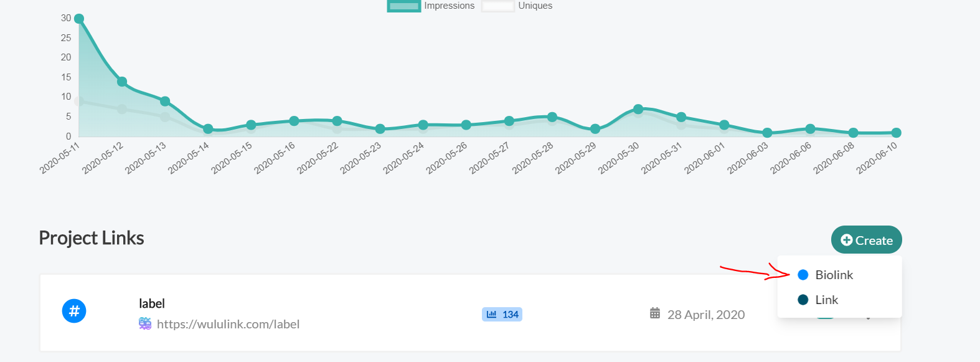This screenshot has width=980, height=362.
Task: Click the Impressions point at 2020-06-10
Action: (x=897, y=133)
